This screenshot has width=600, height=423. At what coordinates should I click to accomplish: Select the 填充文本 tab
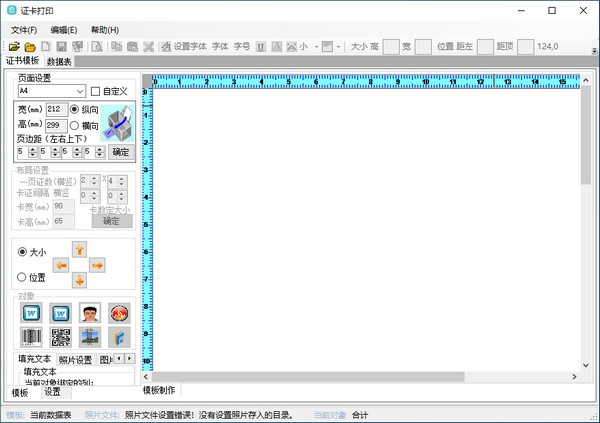pyautogui.click(x=34, y=359)
